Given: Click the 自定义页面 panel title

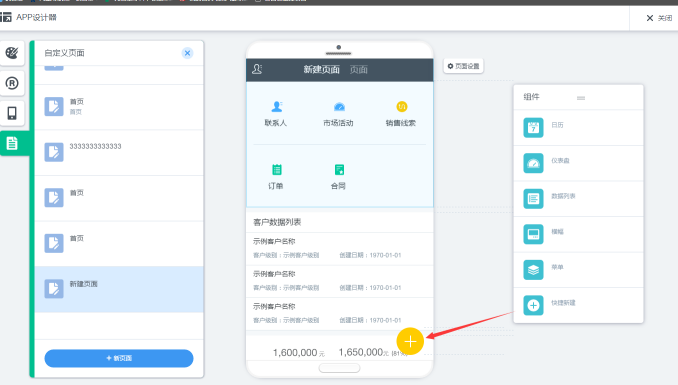Looking at the screenshot, I should (64, 53).
